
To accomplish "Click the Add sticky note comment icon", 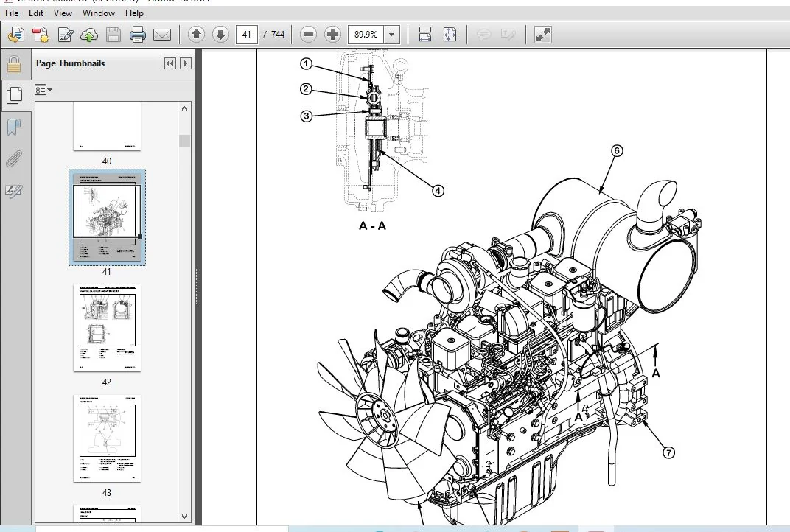I will [x=483, y=34].
